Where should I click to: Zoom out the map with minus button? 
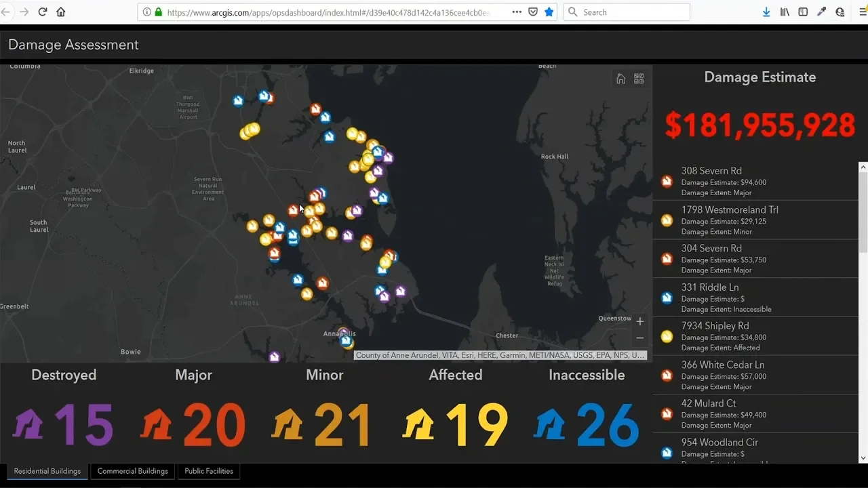tap(639, 338)
